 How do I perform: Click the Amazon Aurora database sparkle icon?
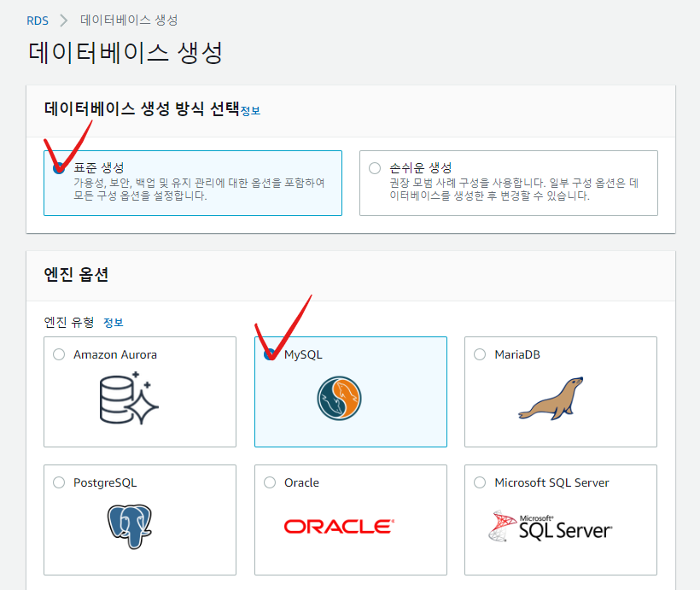pos(129,398)
